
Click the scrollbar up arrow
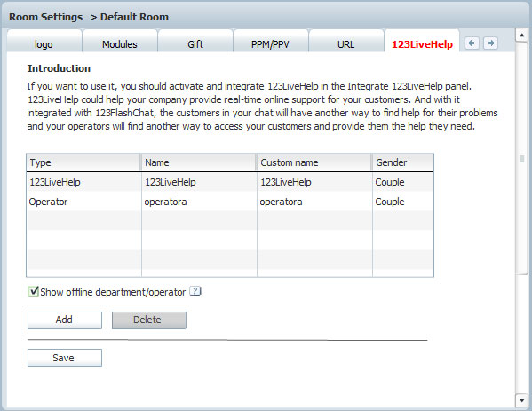coord(522,36)
